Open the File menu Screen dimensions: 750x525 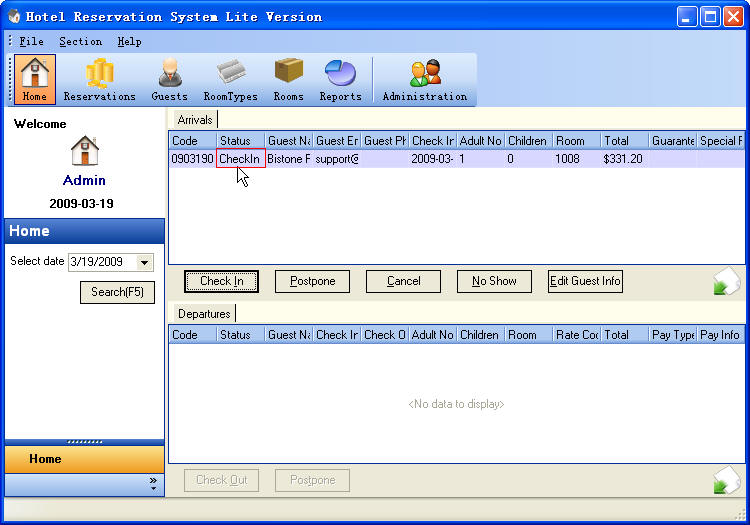pos(31,42)
